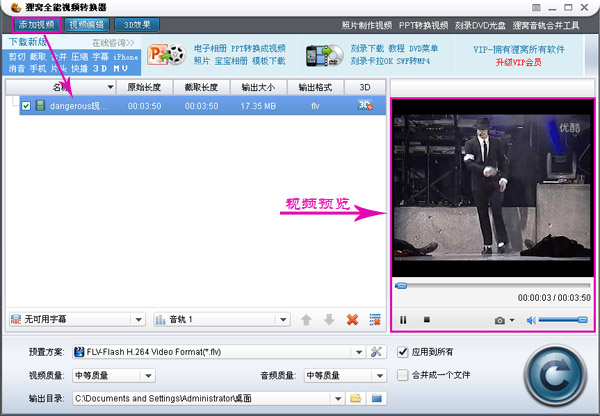The height and width of the screenshot is (416, 600).
Task: Click the 在线咨询 link
Action: click(x=113, y=43)
